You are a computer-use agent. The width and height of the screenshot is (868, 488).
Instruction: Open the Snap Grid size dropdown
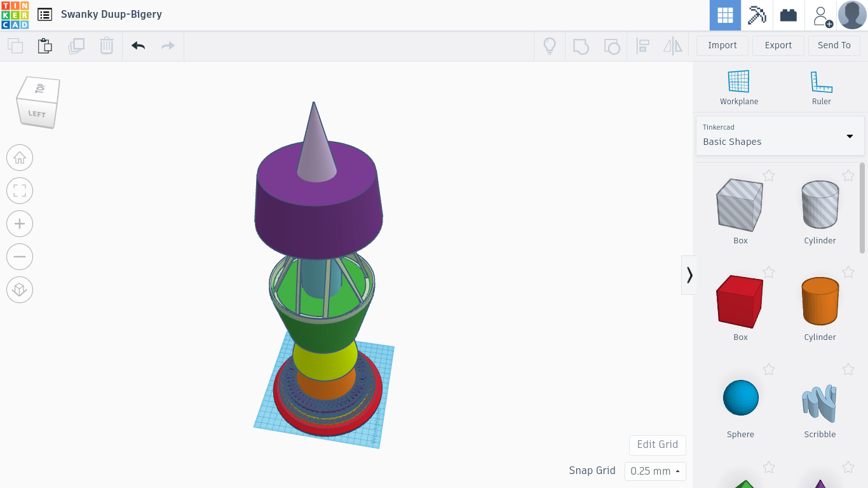click(x=655, y=471)
